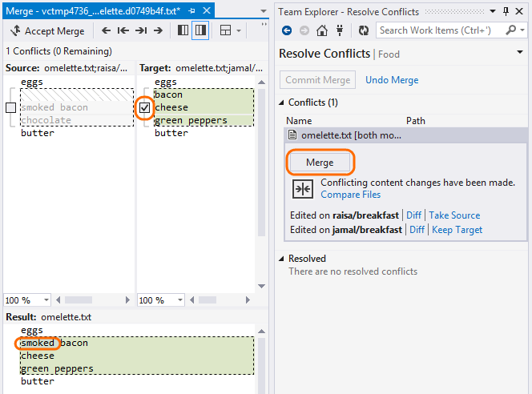Pin the Merge document tab
Image resolution: width=532 pixels, height=394 pixels.
click(191, 11)
